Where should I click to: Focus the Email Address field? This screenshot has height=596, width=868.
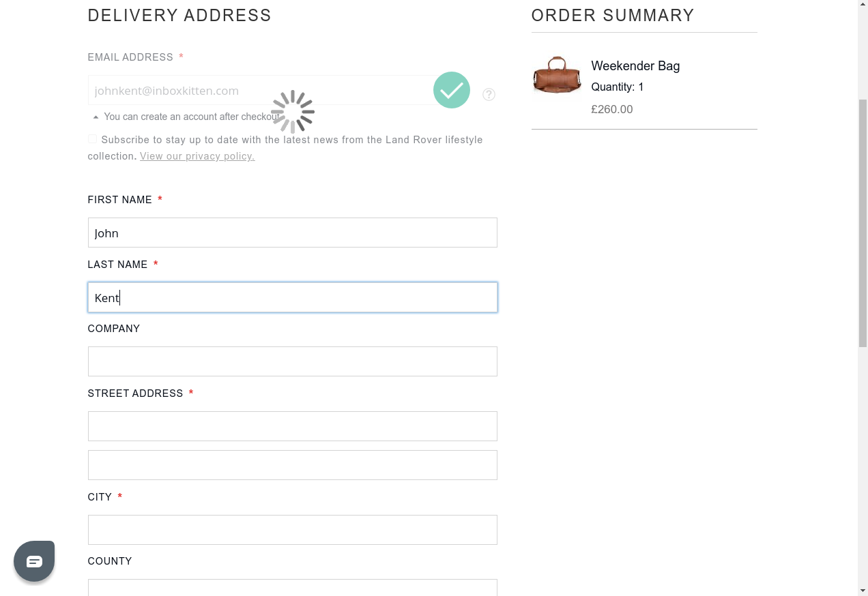point(259,91)
